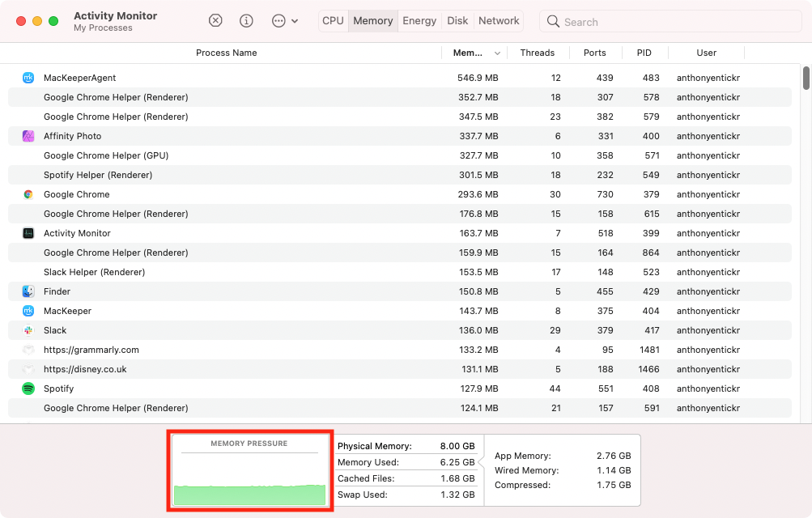The width and height of the screenshot is (812, 518).
Task: Select the Spotify Helper (Renderer) row
Action: 400,175
